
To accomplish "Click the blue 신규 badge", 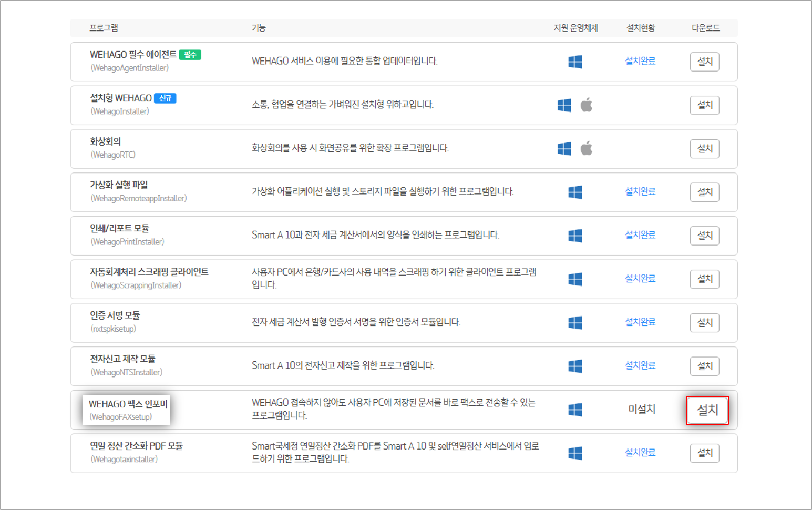I will [x=165, y=98].
